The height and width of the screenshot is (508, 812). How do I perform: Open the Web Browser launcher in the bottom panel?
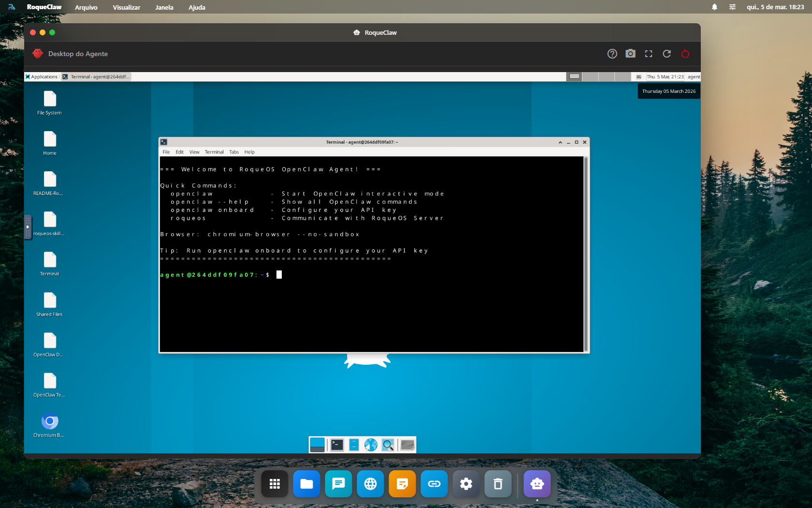(371, 445)
